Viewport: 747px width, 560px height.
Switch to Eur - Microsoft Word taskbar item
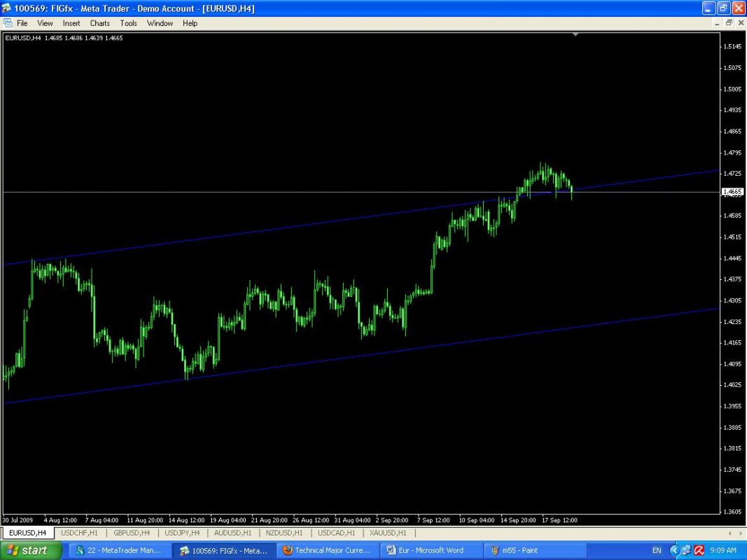point(431,550)
